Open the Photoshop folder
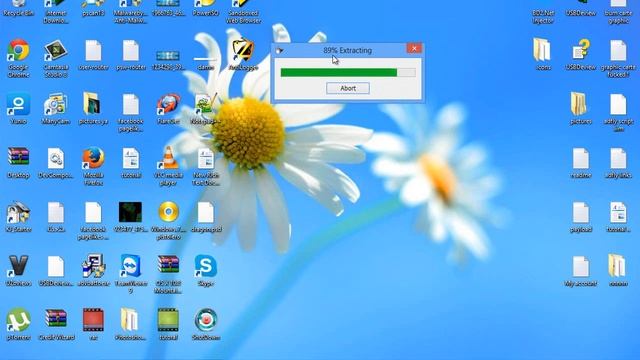Image resolution: width=640 pixels, height=360 pixels. click(x=131, y=324)
